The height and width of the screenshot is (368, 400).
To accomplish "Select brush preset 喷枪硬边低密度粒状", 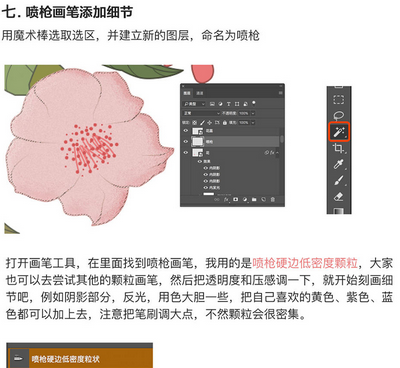I will [80, 359].
